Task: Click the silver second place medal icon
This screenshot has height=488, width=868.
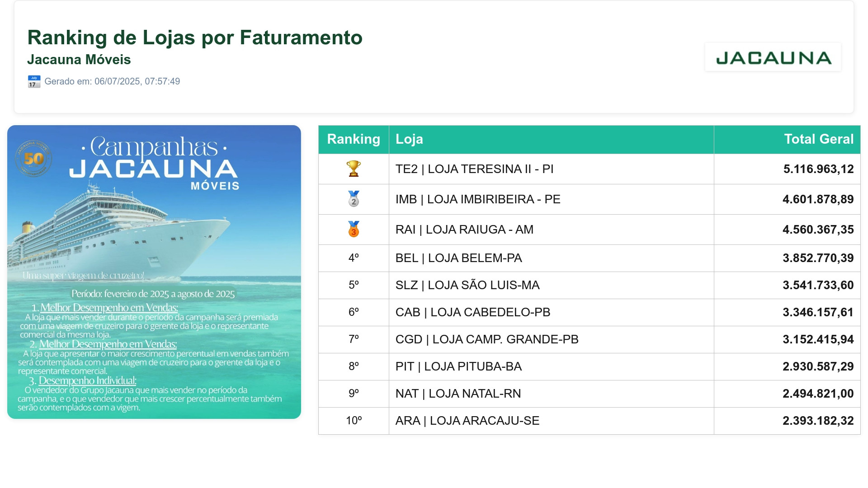Action: (354, 199)
